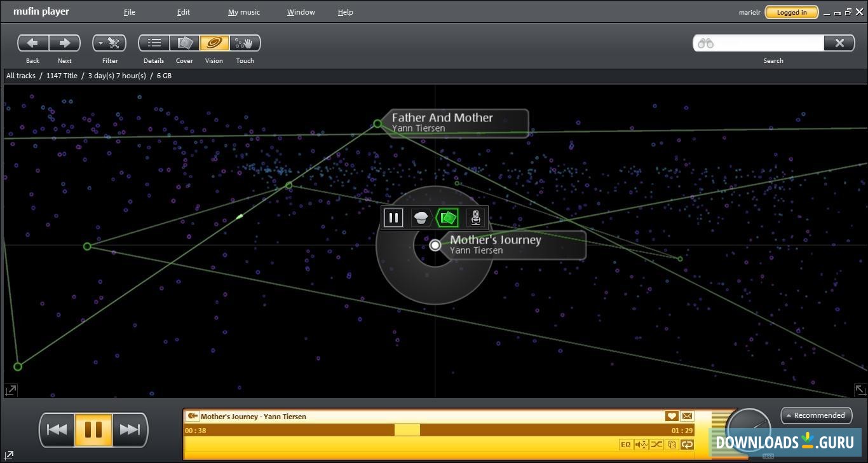
Task: Open the crossfade options icon
Action: pos(641,445)
